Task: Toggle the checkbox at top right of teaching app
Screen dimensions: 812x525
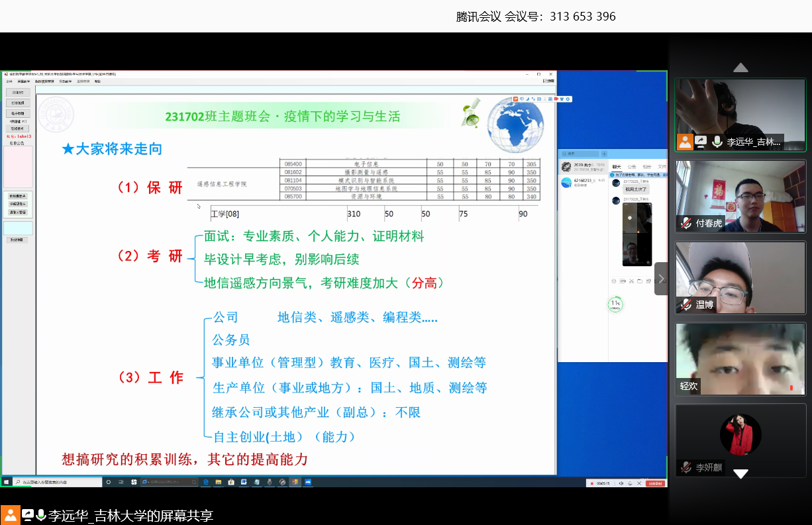Action: 545,81
